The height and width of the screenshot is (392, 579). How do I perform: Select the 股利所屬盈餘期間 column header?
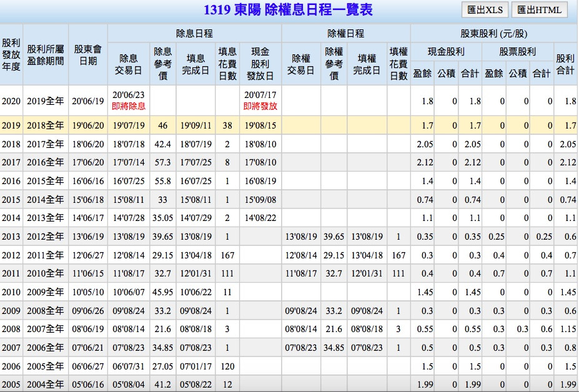coord(46,54)
